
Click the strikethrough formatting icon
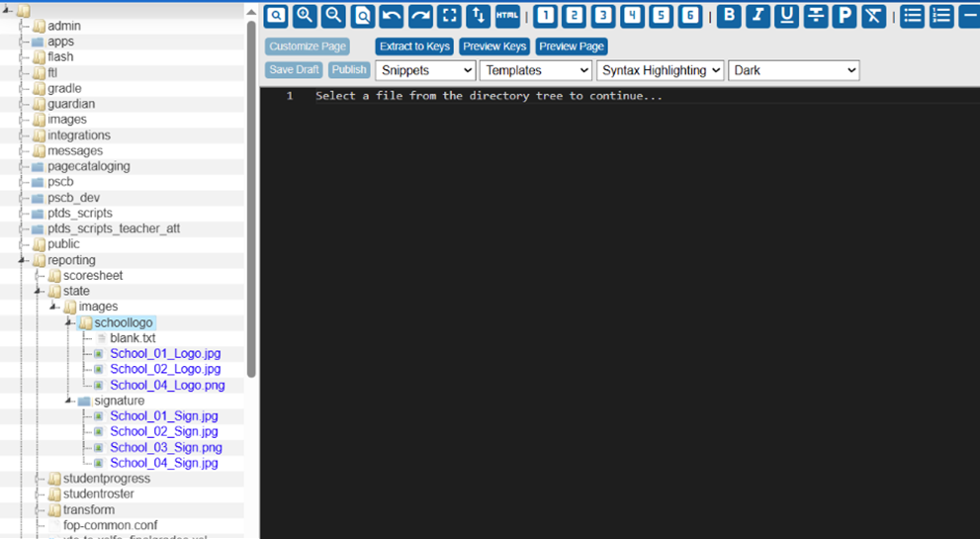coord(816,15)
